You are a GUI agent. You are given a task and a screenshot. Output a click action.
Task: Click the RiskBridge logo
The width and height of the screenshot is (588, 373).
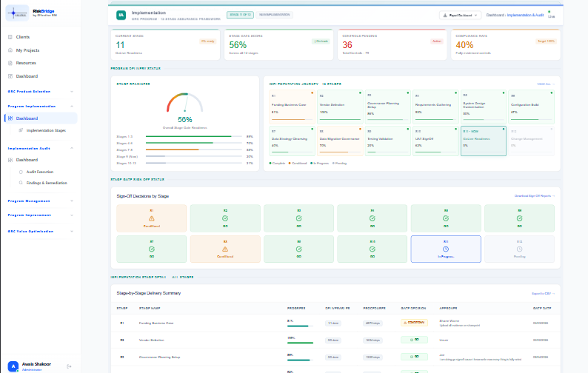tap(17, 13)
